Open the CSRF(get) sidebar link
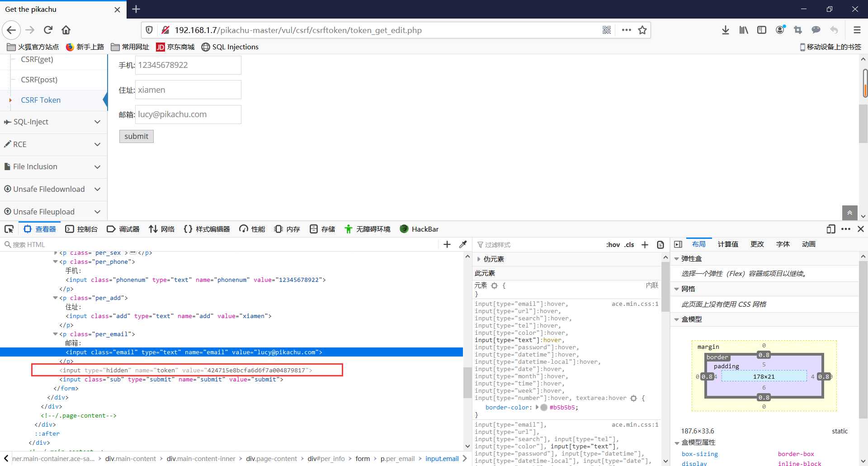This screenshot has height=466, width=868. point(37,59)
